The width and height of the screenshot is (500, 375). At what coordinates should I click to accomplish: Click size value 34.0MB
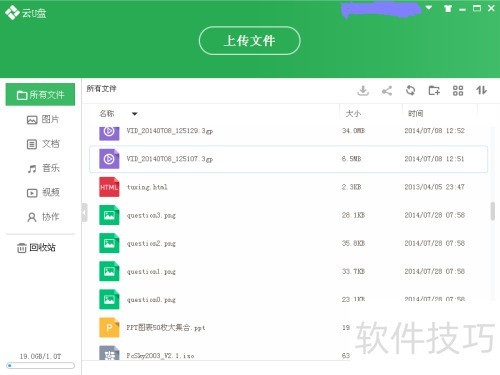point(353,131)
